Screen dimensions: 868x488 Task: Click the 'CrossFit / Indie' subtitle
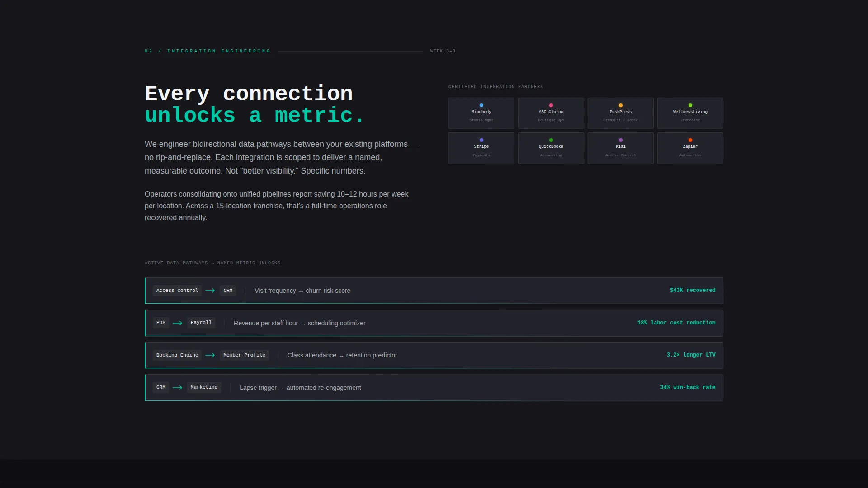coord(620,120)
